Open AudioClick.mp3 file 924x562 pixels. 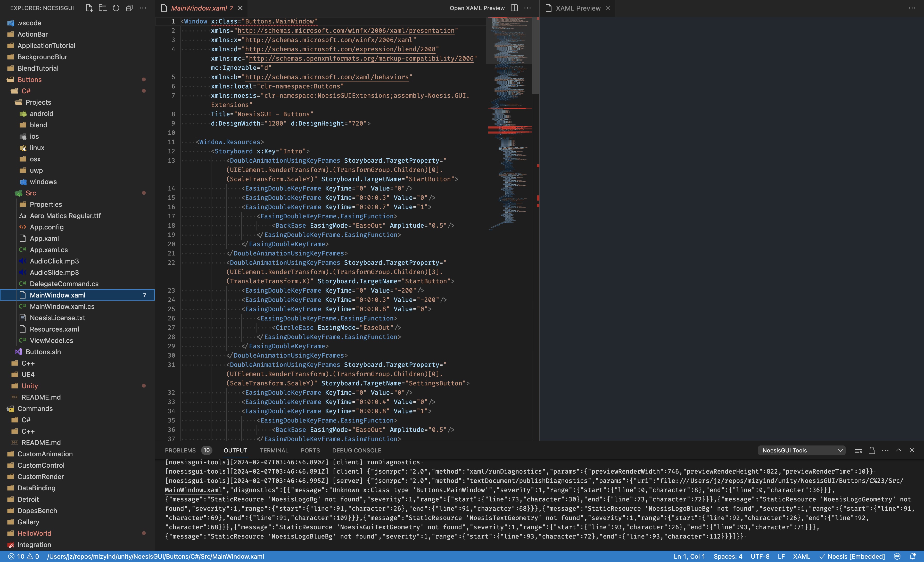point(77,261)
